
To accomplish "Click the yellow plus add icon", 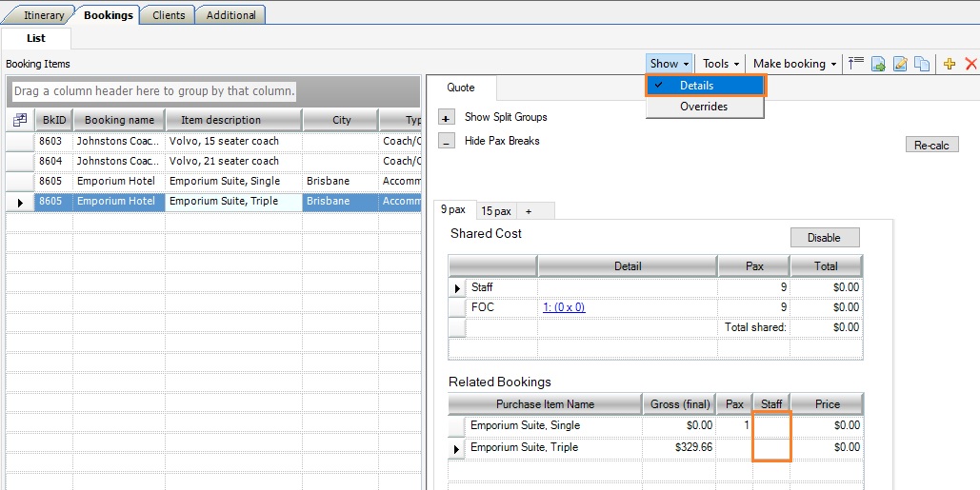I will (950, 64).
